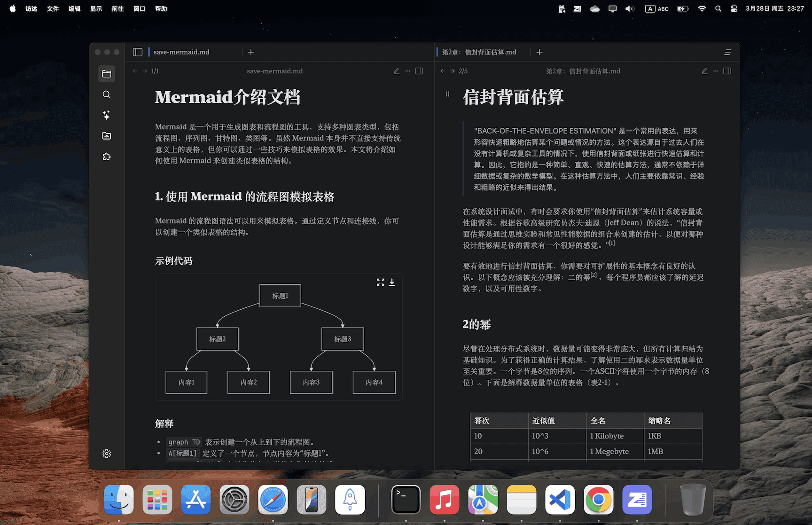812x525 pixels.
Task: Click 内容4 node in diagram
Action: [374, 382]
